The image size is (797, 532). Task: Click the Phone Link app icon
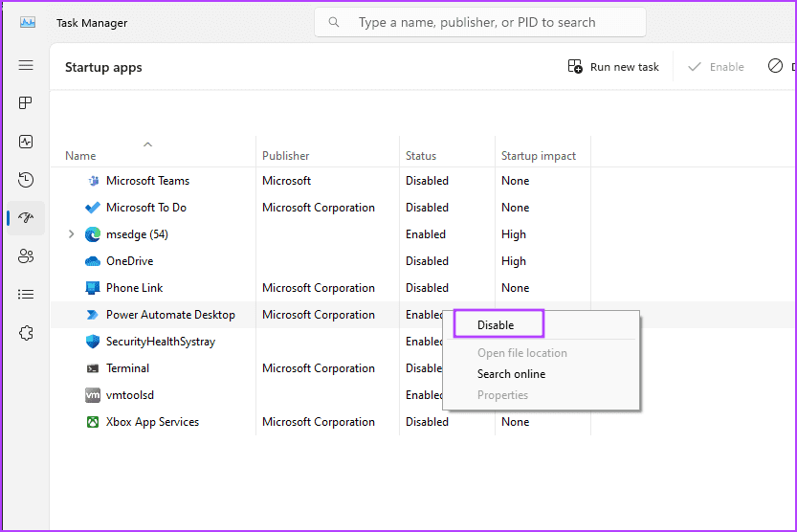[x=93, y=288]
